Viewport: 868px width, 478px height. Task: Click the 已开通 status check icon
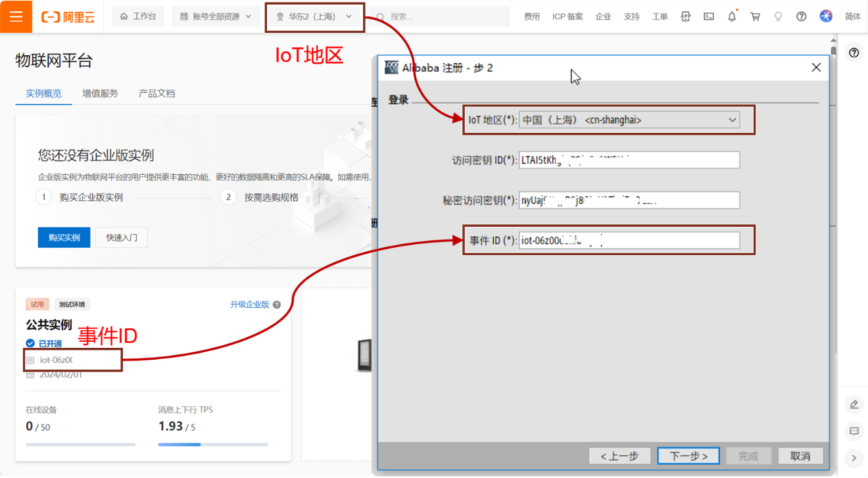(30, 343)
